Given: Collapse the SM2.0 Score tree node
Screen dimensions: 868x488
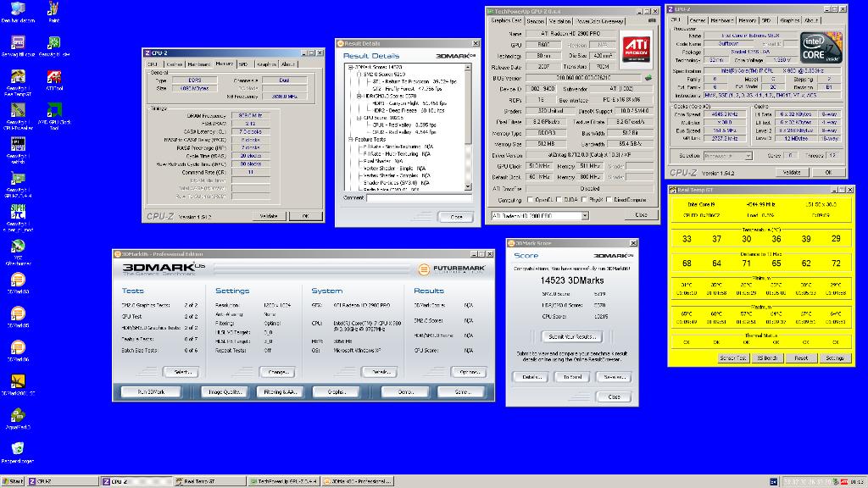Looking at the screenshot, I should pyautogui.click(x=359, y=75).
